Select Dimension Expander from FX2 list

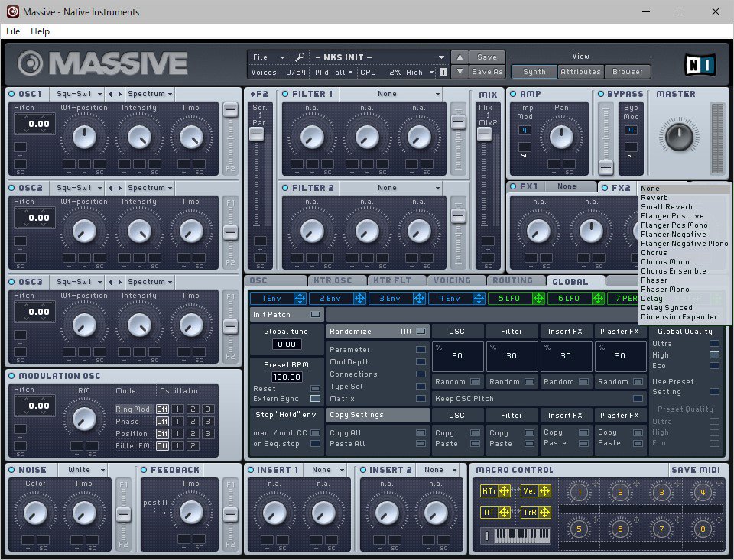[684, 317]
